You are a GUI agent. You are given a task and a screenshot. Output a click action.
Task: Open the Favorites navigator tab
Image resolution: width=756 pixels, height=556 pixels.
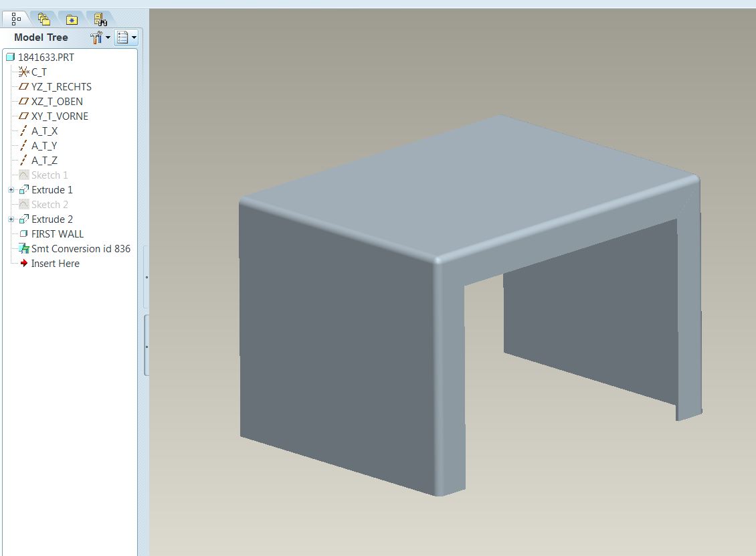(72, 20)
